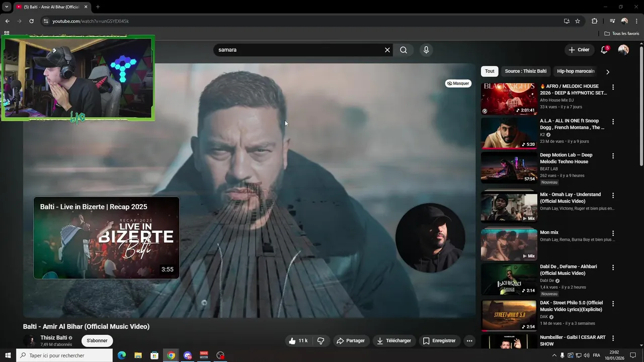The width and height of the screenshot is (644, 362).
Task: Click the Créer button
Action: (x=579, y=50)
